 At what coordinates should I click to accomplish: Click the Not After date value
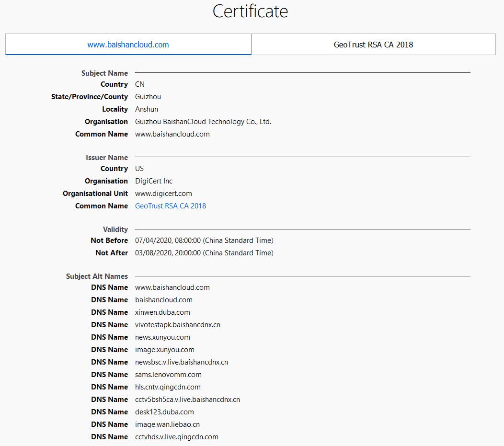[x=204, y=253]
